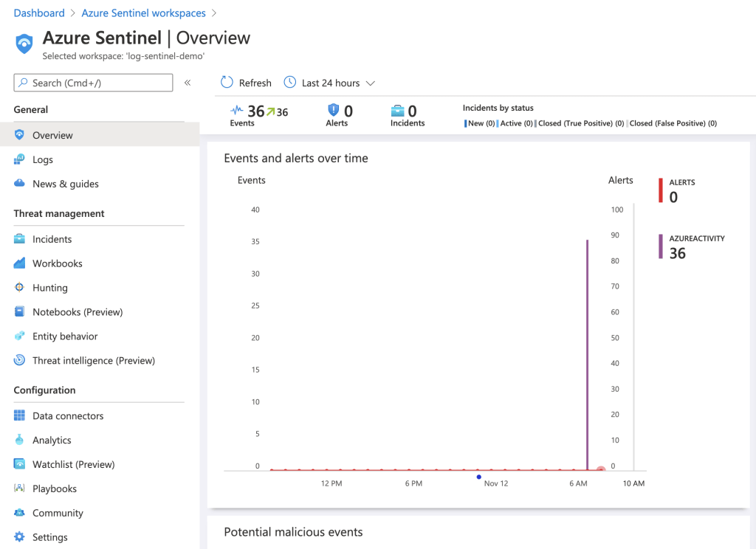Click the Settings gear icon
Screen dimensions: 756x549
[19, 537]
